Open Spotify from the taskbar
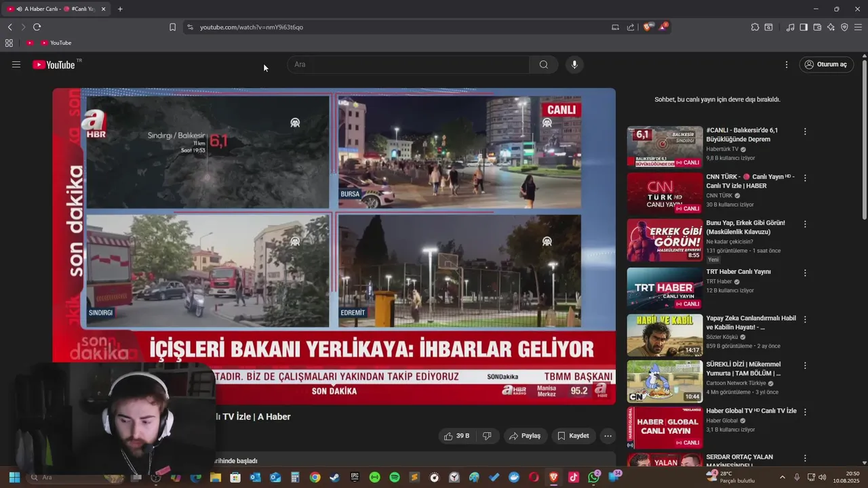The width and height of the screenshot is (868, 488). [x=395, y=477]
